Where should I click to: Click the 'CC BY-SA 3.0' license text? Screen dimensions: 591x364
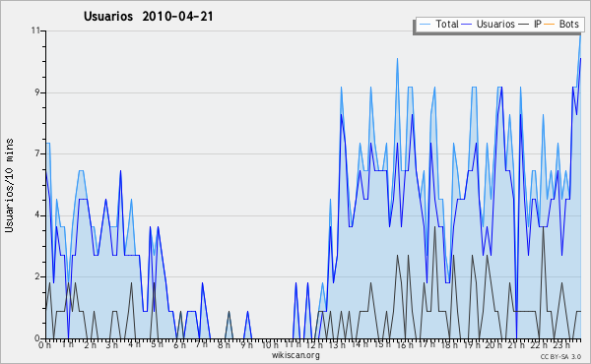click(560, 357)
